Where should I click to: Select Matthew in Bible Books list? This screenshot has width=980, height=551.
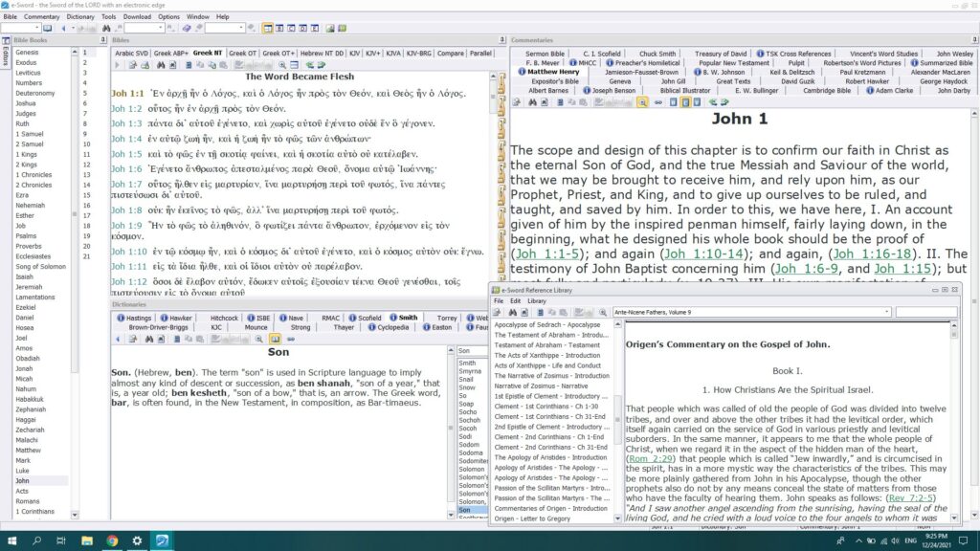28,451
